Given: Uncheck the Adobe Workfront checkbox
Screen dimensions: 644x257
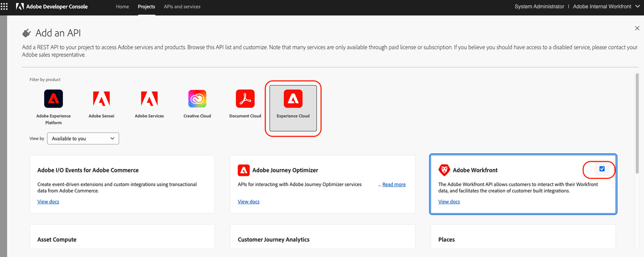Looking at the screenshot, I should coord(602,169).
